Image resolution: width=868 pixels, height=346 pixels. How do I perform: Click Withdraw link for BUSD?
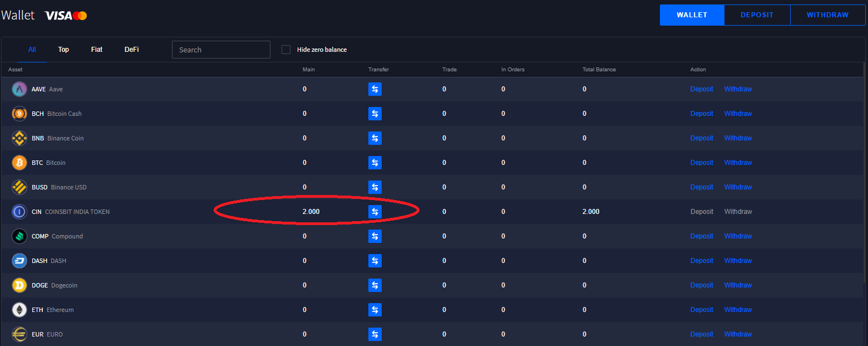pos(738,187)
